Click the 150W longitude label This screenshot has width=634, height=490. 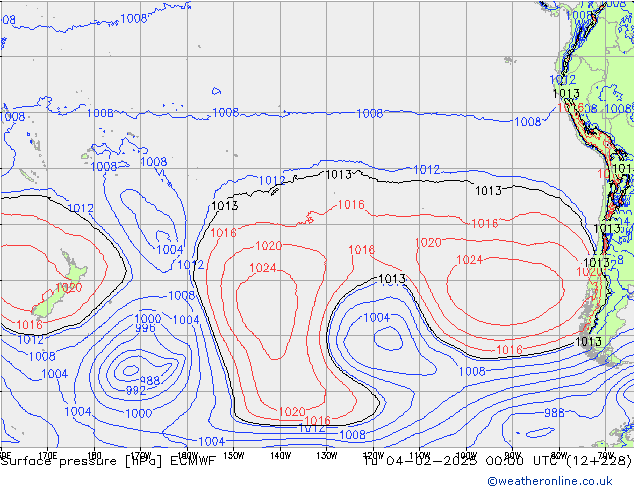(x=234, y=454)
